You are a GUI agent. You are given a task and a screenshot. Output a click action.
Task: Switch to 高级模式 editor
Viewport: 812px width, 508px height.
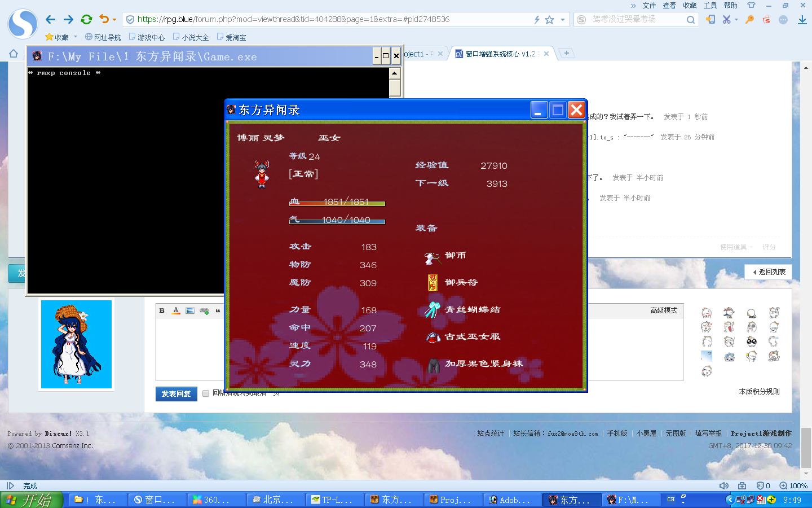tap(664, 310)
